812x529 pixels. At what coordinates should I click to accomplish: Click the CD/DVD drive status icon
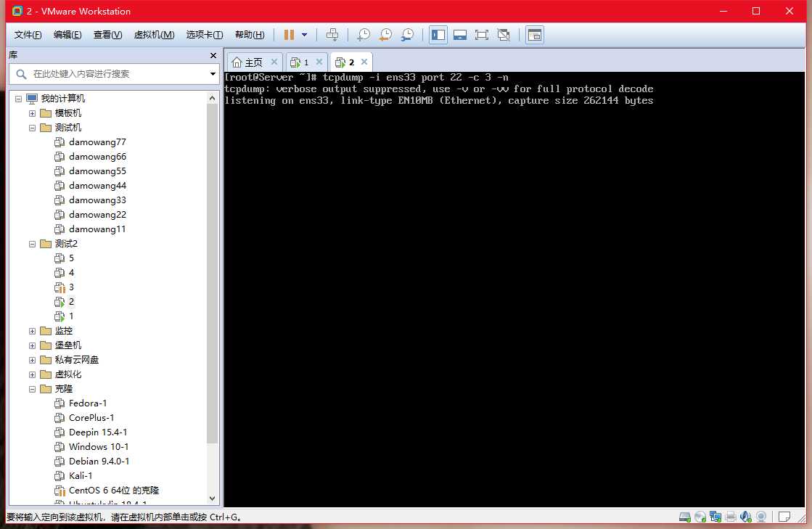point(700,517)
